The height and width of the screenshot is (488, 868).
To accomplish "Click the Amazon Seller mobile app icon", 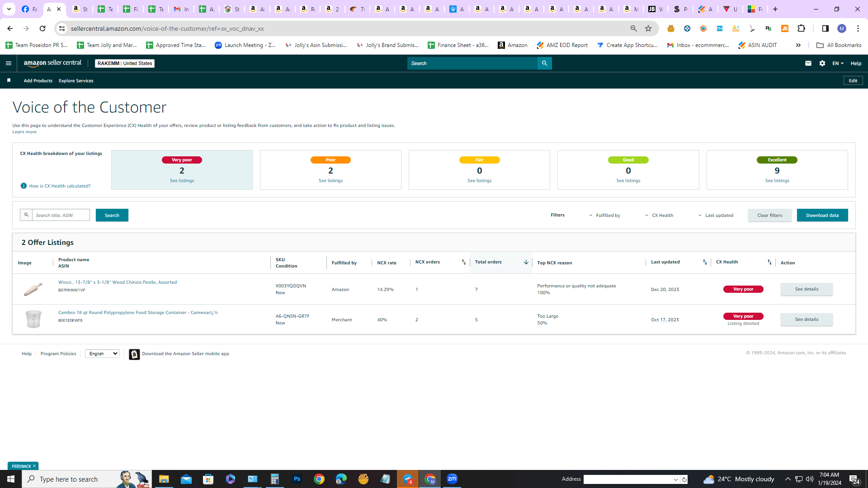I will click(134, 354).
